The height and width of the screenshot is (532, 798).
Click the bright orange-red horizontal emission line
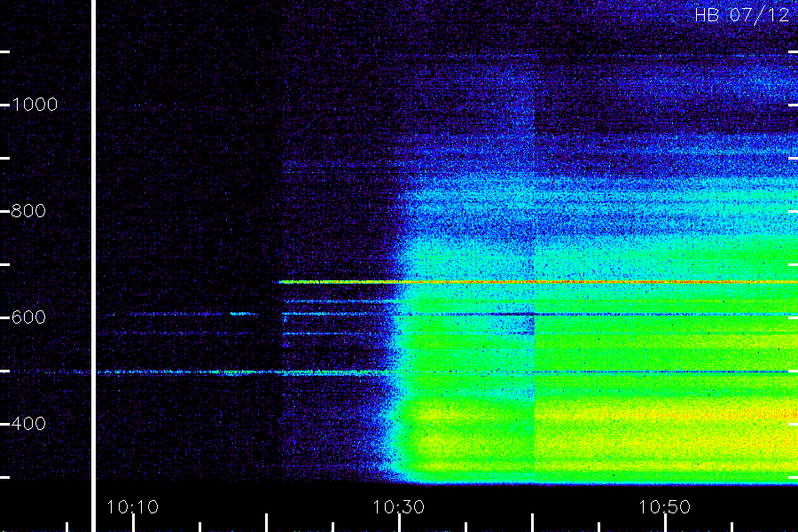[538, 282]
